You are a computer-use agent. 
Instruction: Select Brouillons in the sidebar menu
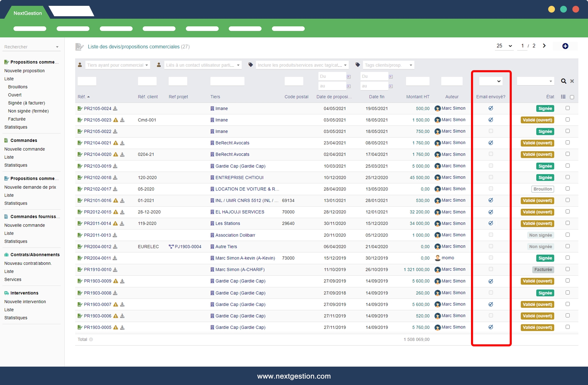(x=18, y=87)
